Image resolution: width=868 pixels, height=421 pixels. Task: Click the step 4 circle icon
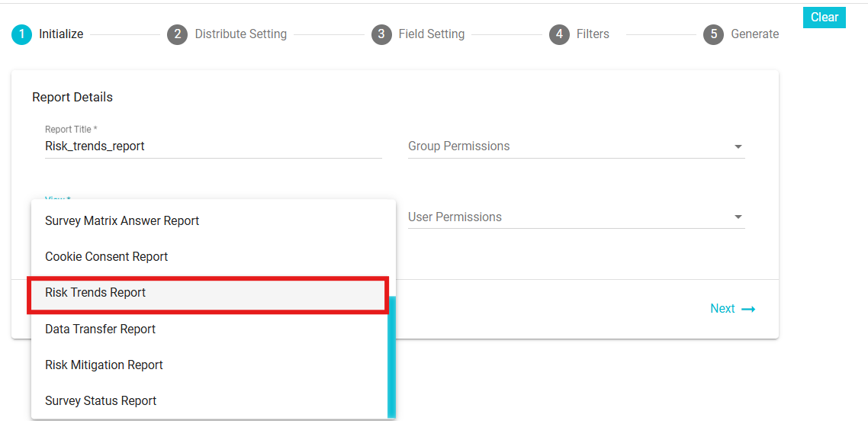[x=559, y=34]
